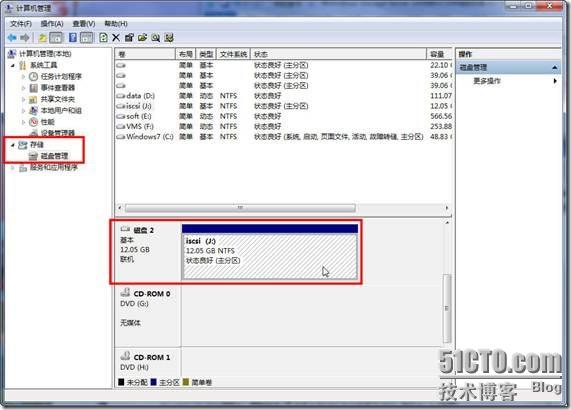
Task: Click the 磁盘 2 disk label
Action: (144, 230)
